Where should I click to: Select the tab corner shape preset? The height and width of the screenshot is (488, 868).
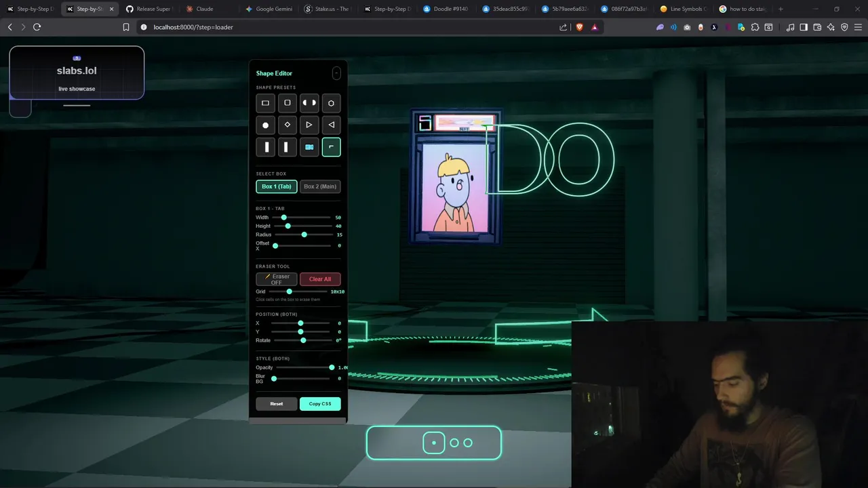[x=331, y=146]
